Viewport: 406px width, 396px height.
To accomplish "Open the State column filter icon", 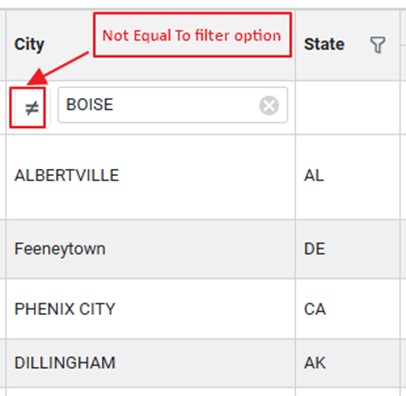I will 378,45.
